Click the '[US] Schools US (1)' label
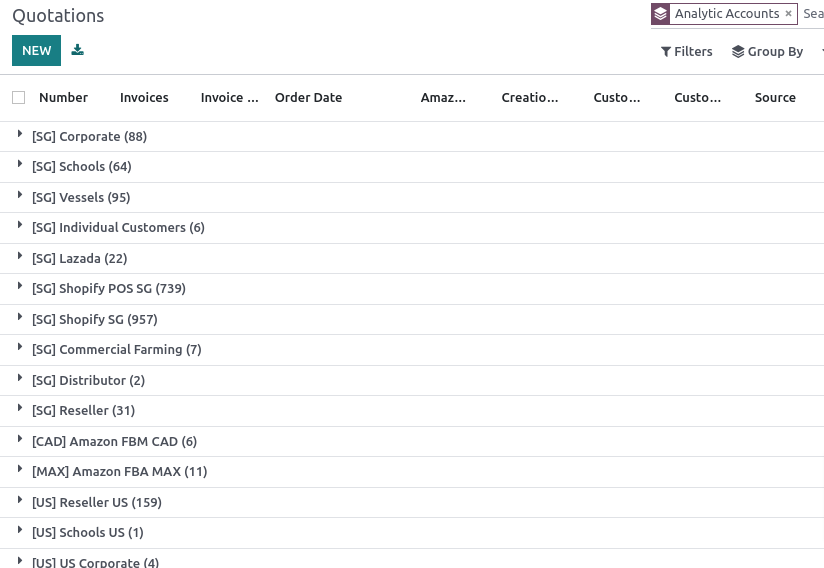Screen dimensions: 824x568 (x=88, y=532)
